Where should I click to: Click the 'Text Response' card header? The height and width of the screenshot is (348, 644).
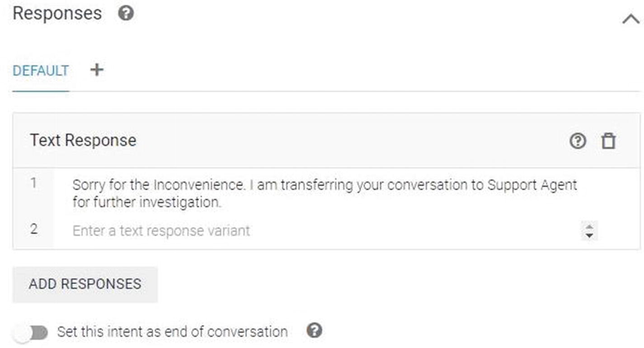click(x=326, y=141)
